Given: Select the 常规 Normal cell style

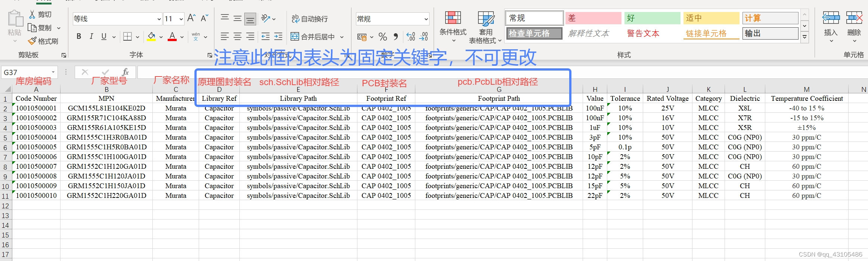Looking at the screenshot, I should 534,18.
